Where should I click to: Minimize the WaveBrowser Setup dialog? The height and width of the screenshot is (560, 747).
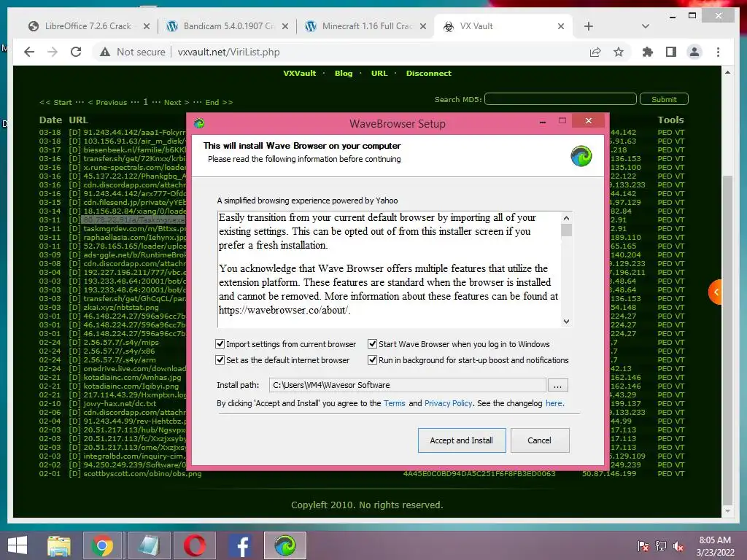542,122
